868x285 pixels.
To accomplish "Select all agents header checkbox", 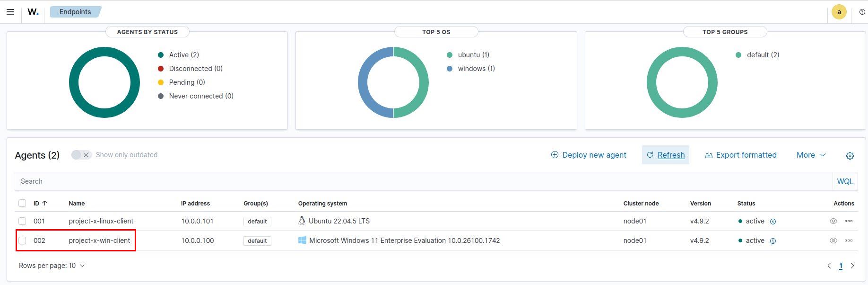I will 22,204.
